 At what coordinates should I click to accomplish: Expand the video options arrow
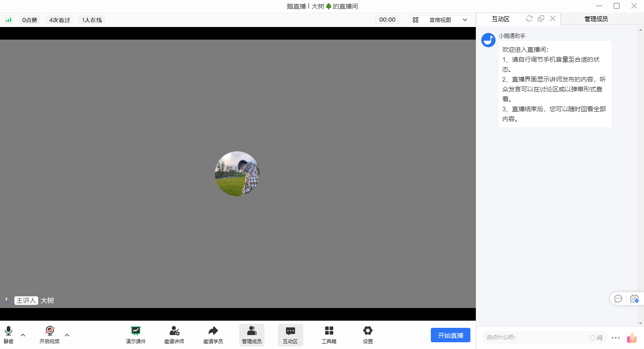(67, 335)
